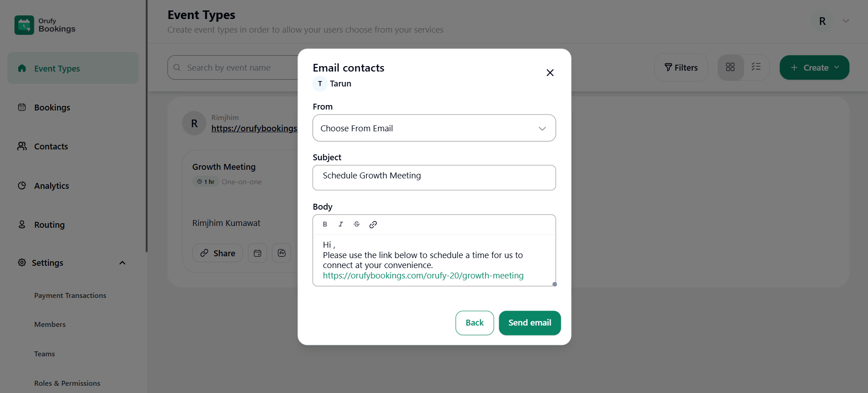
Task: Click the forward/share arrow icon on the event card
Action: pyautogui.click(x=281, y=253)
